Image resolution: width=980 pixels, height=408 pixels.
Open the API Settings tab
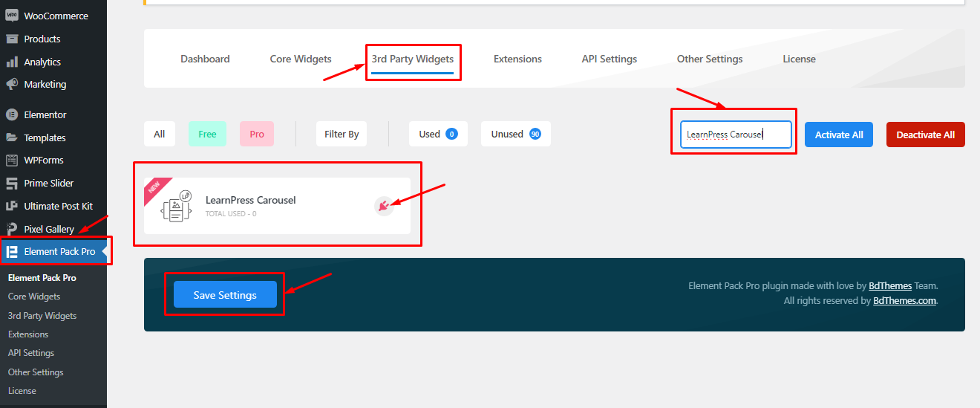(609, 59)
